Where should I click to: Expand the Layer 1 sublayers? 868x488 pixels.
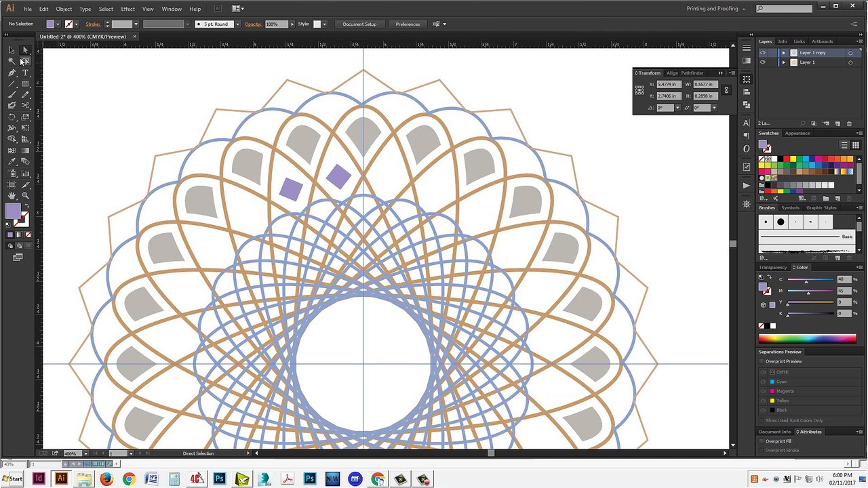tap(783, 62)
